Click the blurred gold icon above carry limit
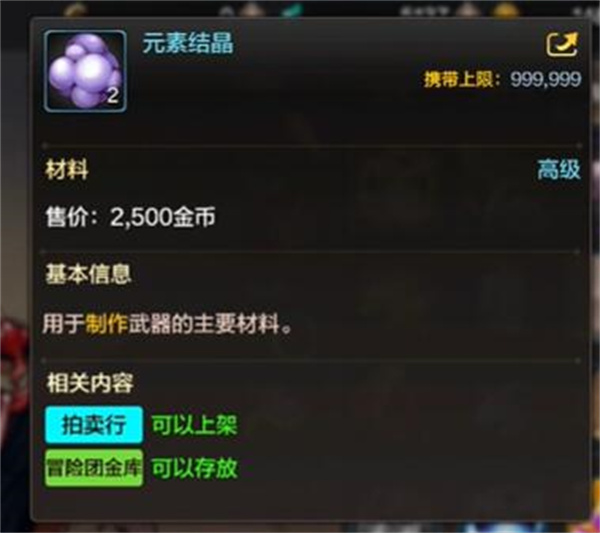Viewport: 600px width, 533px height. [x=505, y=10]
